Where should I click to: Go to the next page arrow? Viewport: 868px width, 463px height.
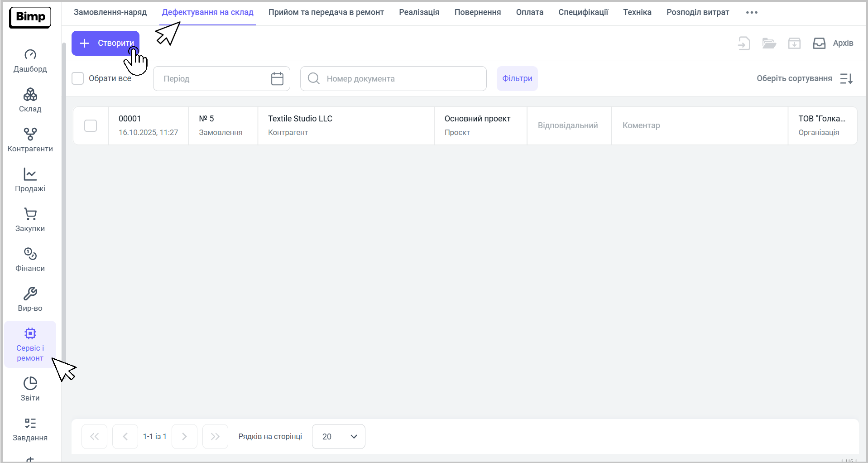click(x=184, y=436)
